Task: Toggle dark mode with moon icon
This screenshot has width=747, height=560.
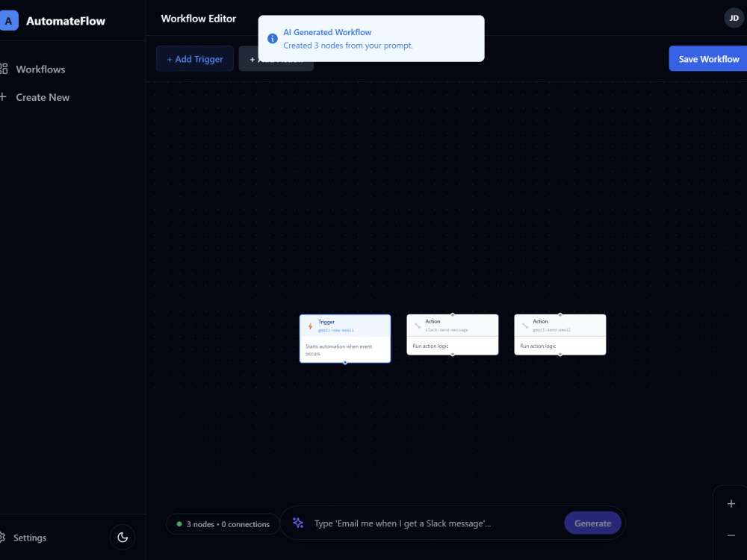Action: tap(123, 537)
